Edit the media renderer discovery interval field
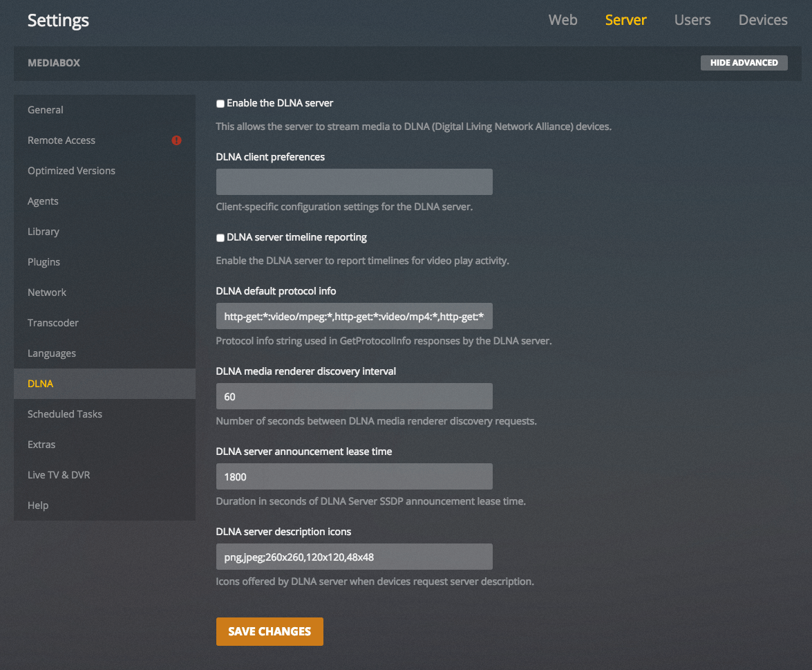The image size is (812, 670). (354, 396)
